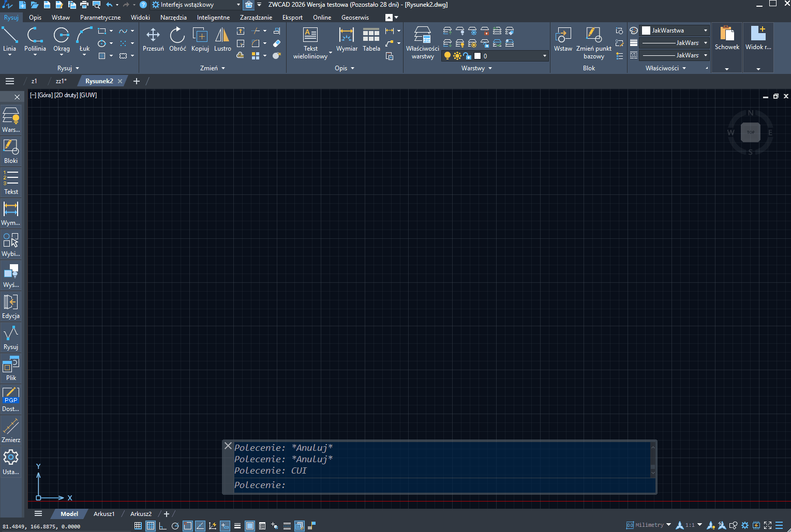The height and width of the screenshot is (532, 791).
Task: Open the Wstaw ribbon tab
Action: click(61, 18)
